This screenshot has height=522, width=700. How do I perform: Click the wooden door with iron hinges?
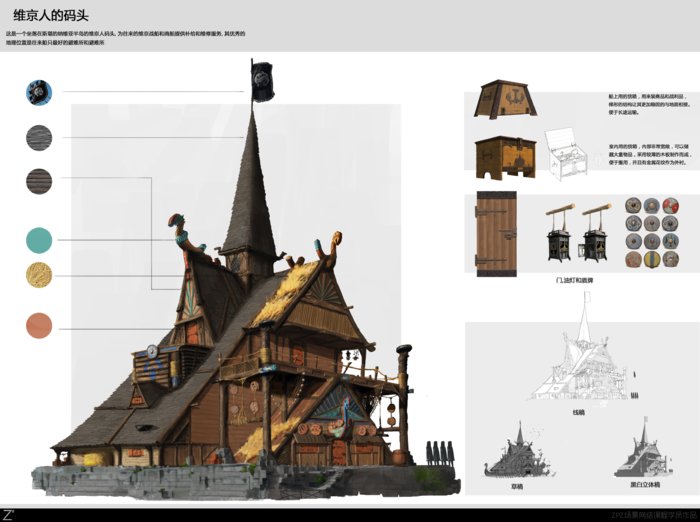[x=496, y=232]
